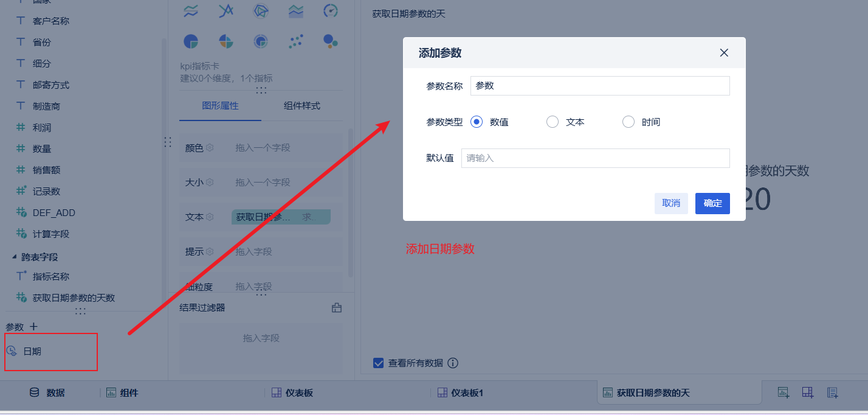
Task: Select the radar chart icon
Action: pyautogui.click(x=261, y=10)
